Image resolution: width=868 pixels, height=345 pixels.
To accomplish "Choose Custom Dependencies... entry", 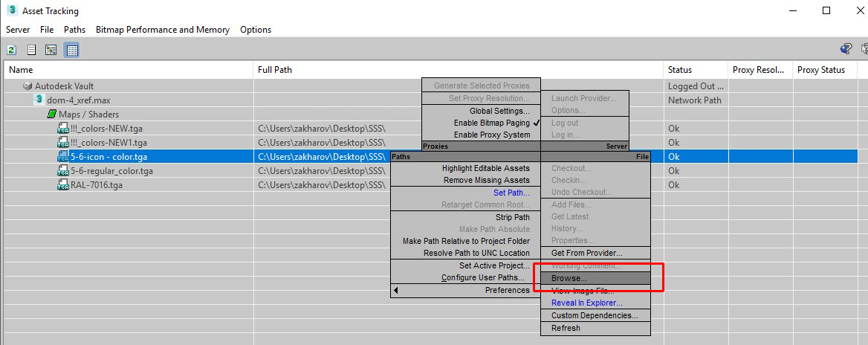I will 595,315.
